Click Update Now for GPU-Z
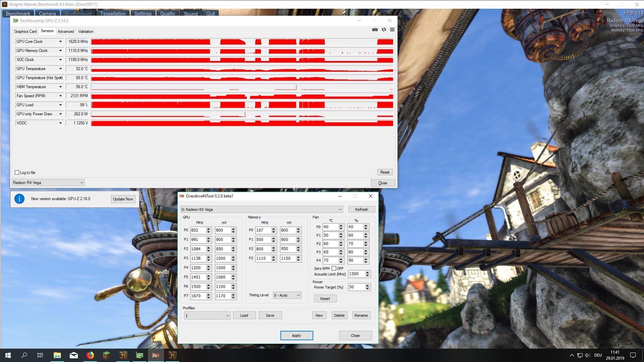Image resolution: width=644 pixels, height=362 pixels. 123,199
